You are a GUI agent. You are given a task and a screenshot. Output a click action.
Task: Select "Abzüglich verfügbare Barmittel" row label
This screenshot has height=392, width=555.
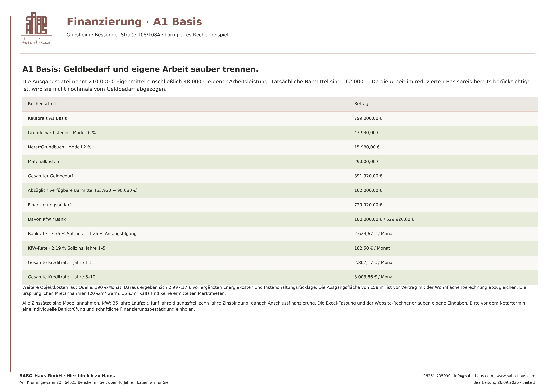tap(83, 190)
